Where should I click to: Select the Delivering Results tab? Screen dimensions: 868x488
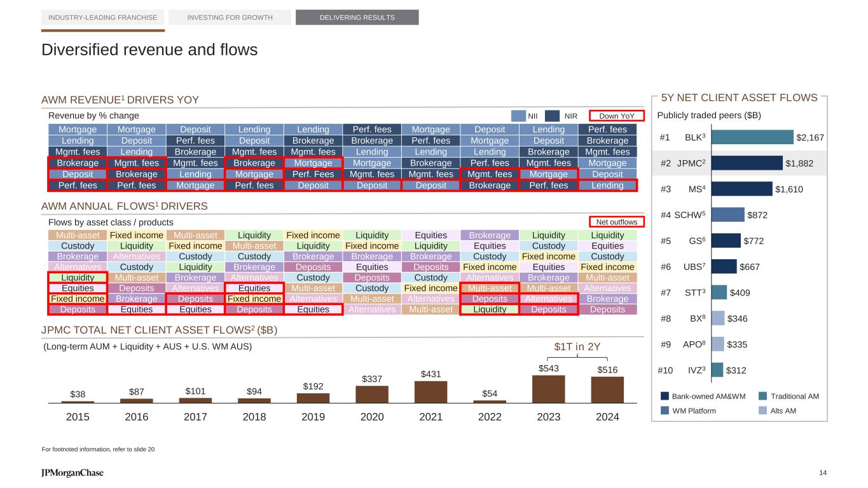coord(357,17)
